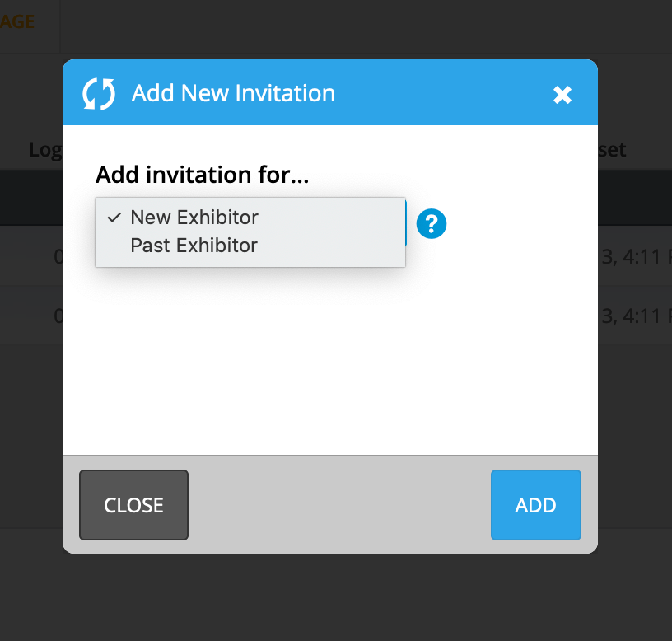Confirm New Exhibitor is checked in the list
Image resolution: width=672 pixels, height=641 pixels.
(113, 218)
